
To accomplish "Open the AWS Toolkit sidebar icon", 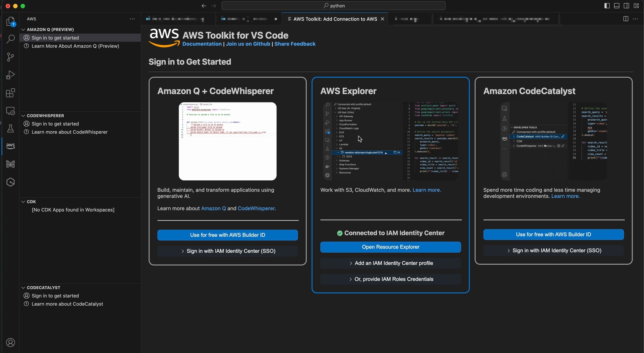I will 10,146.
